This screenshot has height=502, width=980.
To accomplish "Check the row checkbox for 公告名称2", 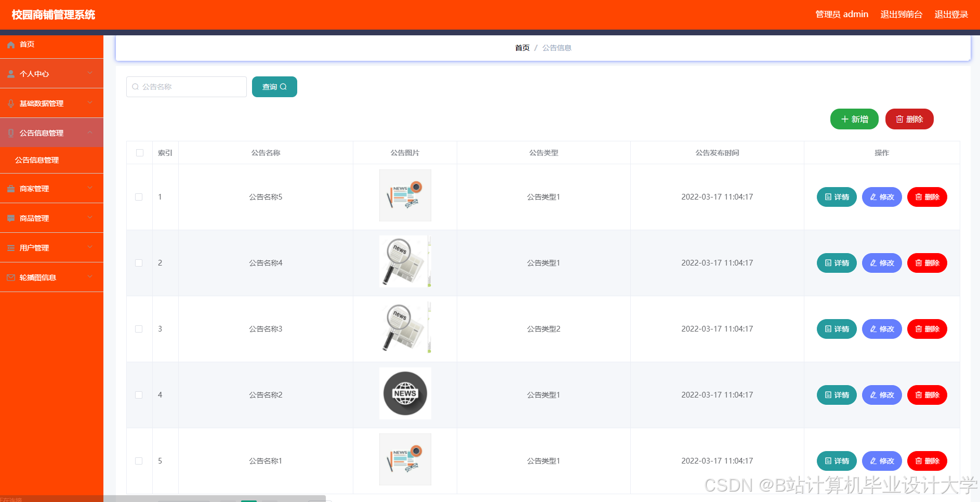I will click(139, 395).
